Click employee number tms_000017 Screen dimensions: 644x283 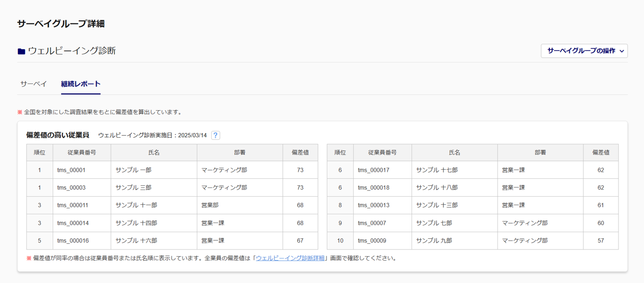tap(373, 170)
